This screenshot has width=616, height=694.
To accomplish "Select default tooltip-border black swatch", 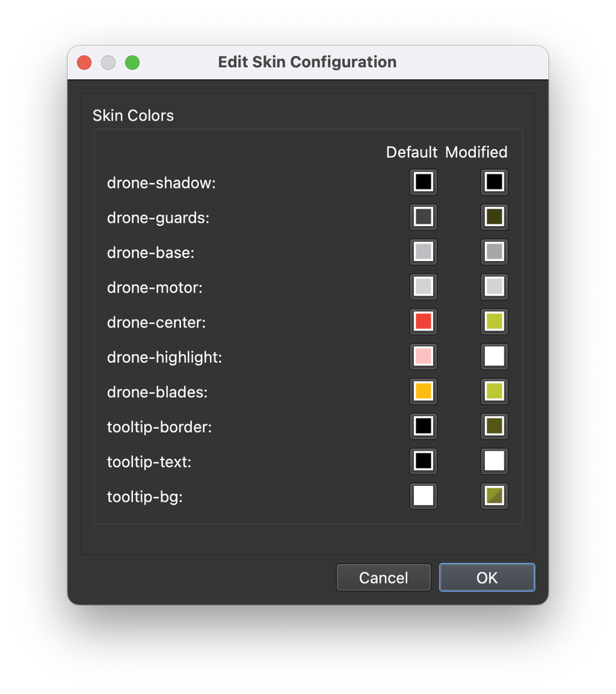I will [423, 426].
